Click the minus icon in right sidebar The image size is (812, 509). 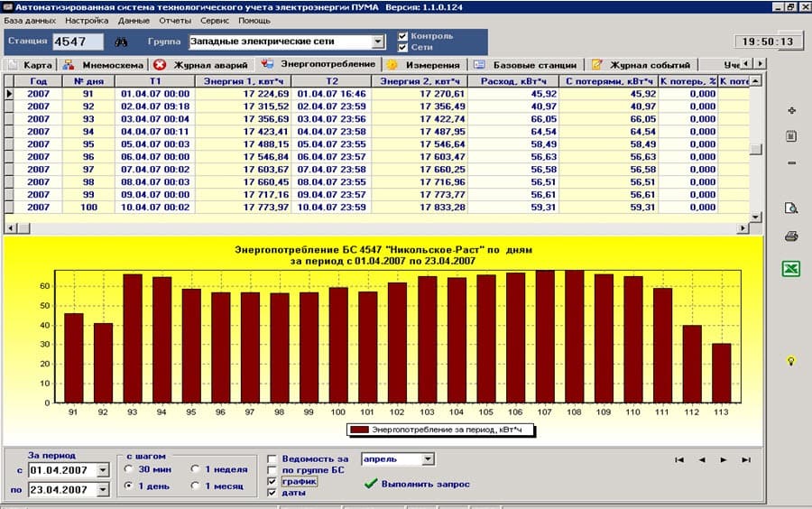point(791,163)
